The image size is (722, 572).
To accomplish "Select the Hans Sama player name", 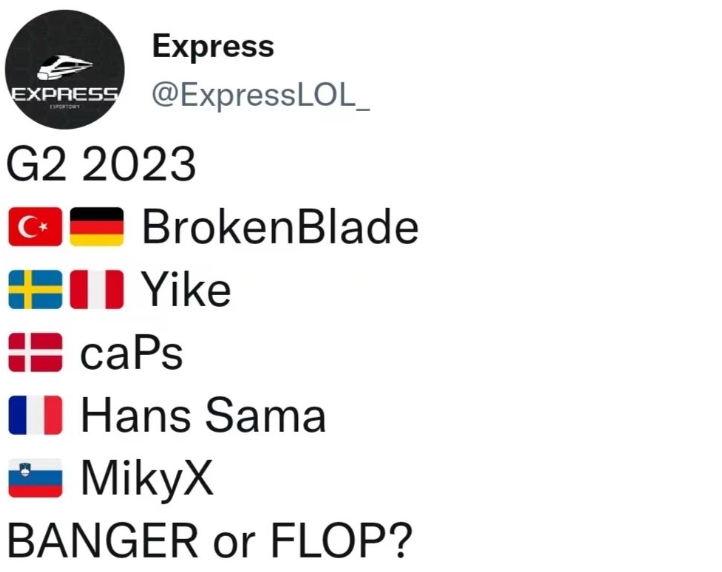I will (x=203, y=415).
